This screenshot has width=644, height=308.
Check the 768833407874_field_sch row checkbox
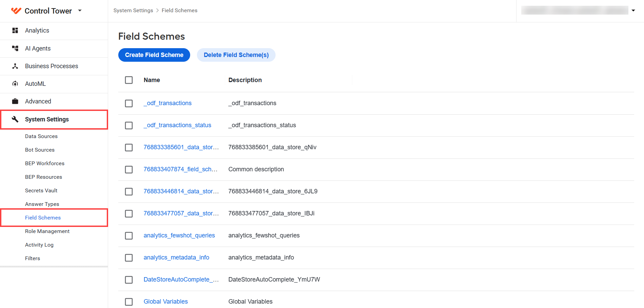pos(129,169)
